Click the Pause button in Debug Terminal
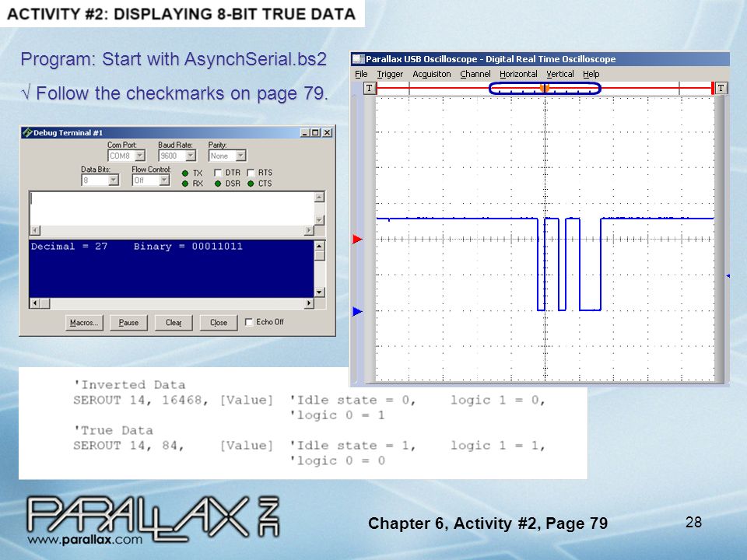Screen dimensions: 747x560 (128, 322)
